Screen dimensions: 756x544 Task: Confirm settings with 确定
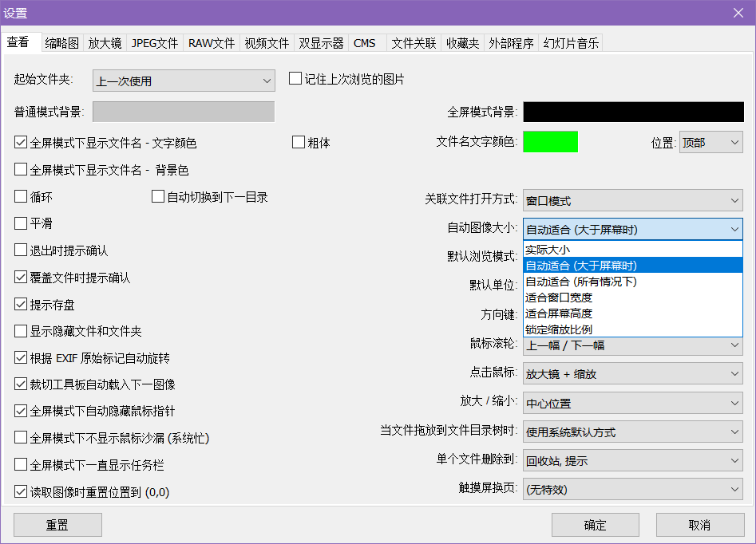595,525
